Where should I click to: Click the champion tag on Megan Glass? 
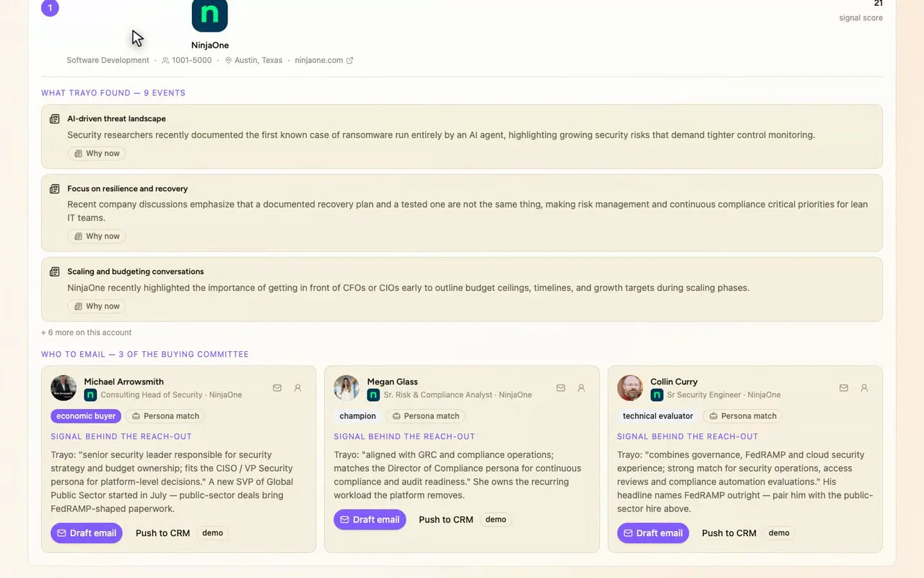[358, 416]
